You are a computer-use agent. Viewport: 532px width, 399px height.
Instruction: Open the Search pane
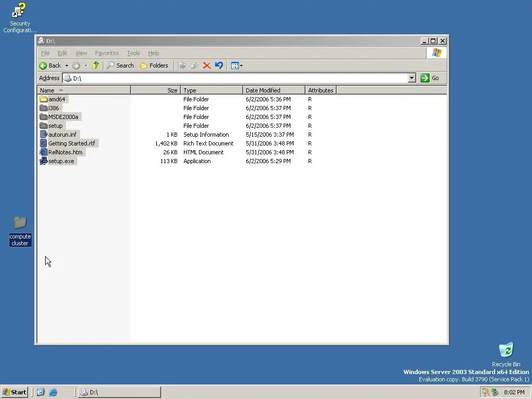[x=121, y=65]
